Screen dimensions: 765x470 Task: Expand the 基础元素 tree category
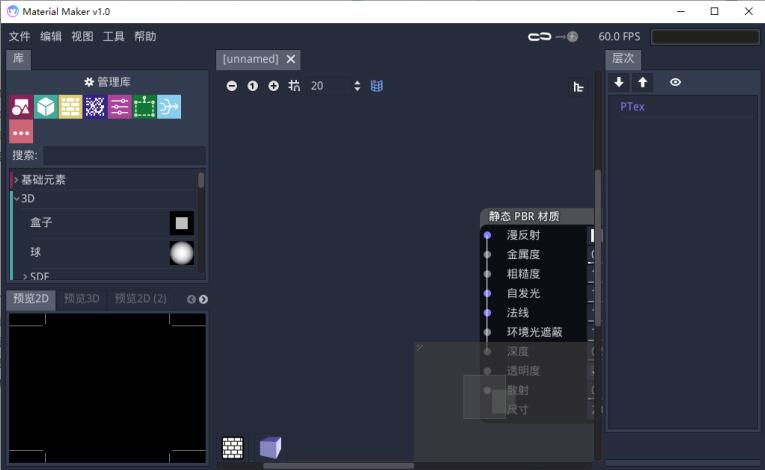pos(16,180)
